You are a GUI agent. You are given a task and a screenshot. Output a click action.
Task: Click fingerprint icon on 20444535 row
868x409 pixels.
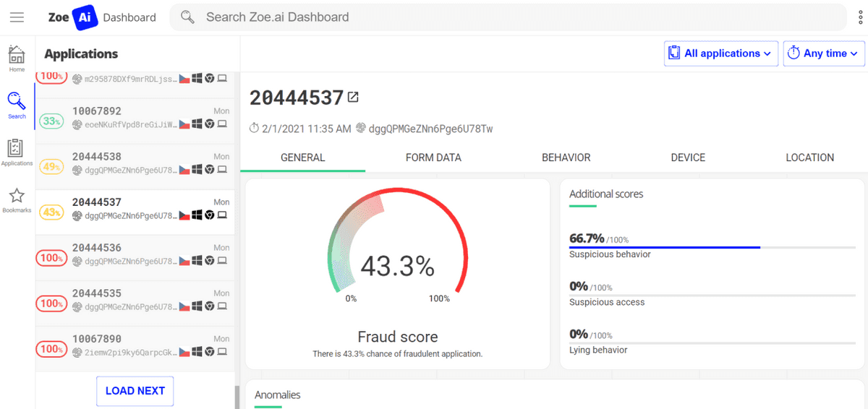pyautogui.click(x=77, y=306)
